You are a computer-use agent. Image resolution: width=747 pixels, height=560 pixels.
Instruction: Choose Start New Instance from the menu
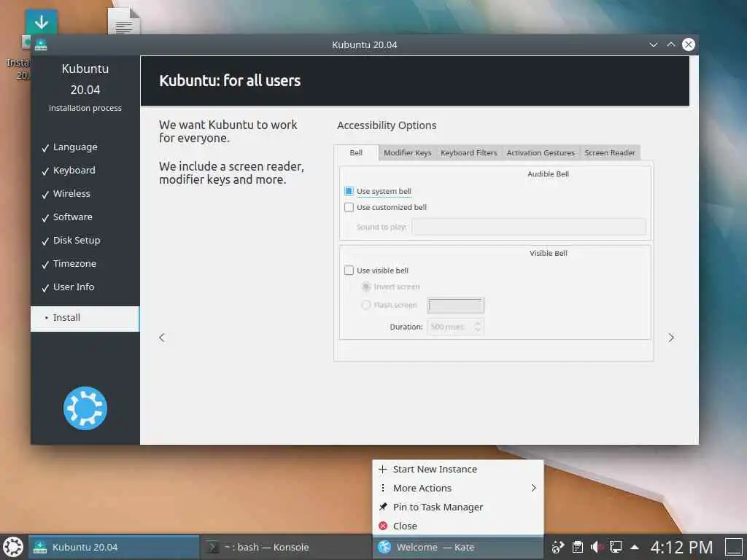point(458,469)
